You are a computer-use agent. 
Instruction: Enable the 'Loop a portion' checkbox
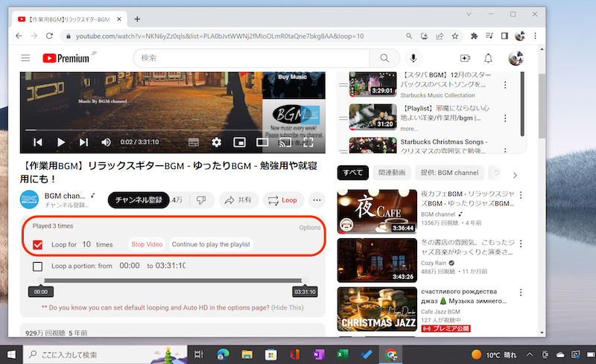point(38,266)
